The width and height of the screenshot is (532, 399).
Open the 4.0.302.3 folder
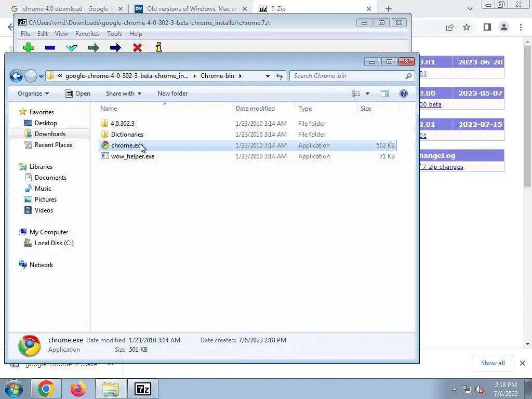pyautogui.click(x=123, y=124)
